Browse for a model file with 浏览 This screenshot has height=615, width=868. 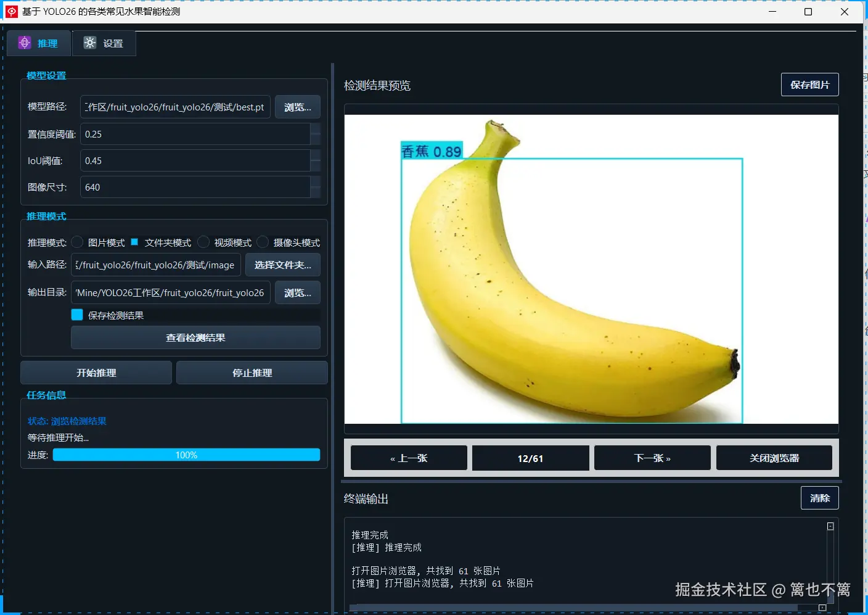297,107
